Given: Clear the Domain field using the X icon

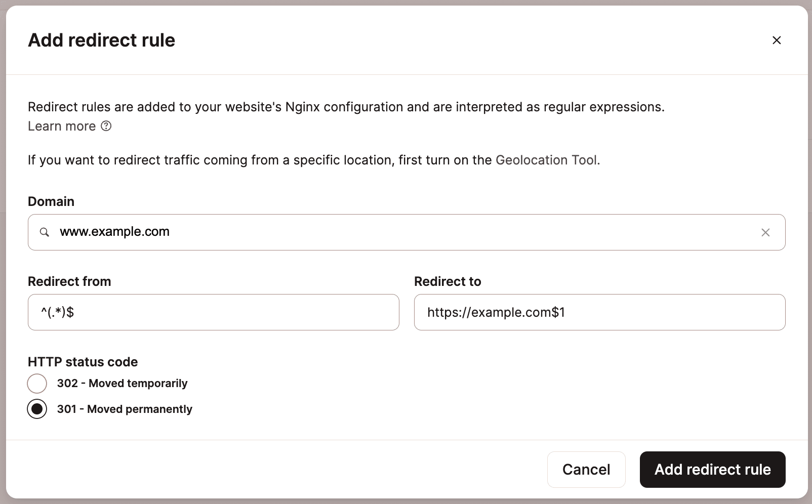Looking at the screenshot, I should 765,232.
